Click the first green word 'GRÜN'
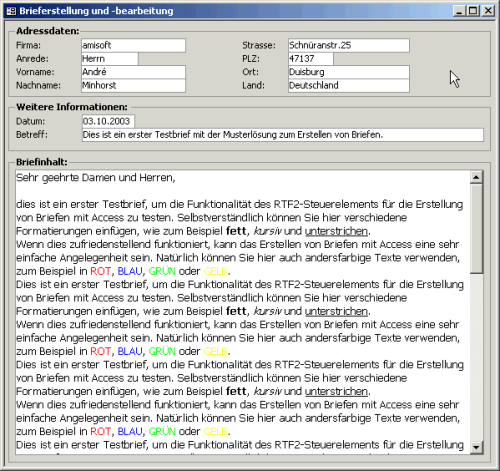Viewport: 500px width, 471px height. [162, 271]
